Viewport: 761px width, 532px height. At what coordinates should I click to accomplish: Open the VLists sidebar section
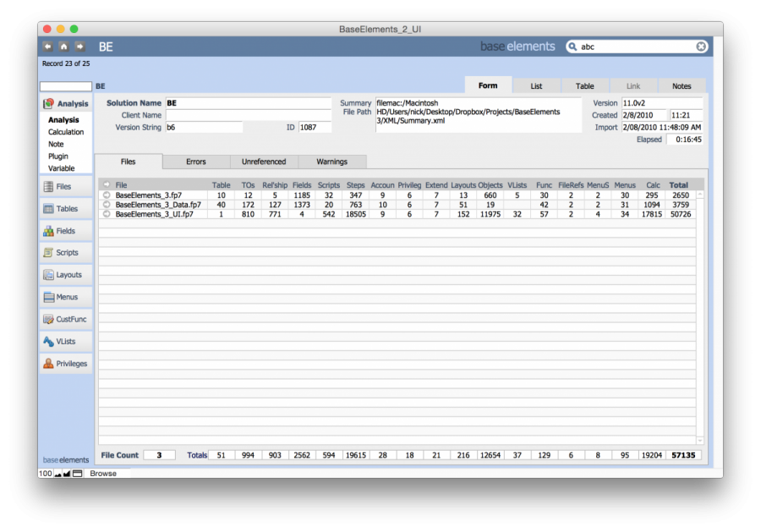pos(65,342)
